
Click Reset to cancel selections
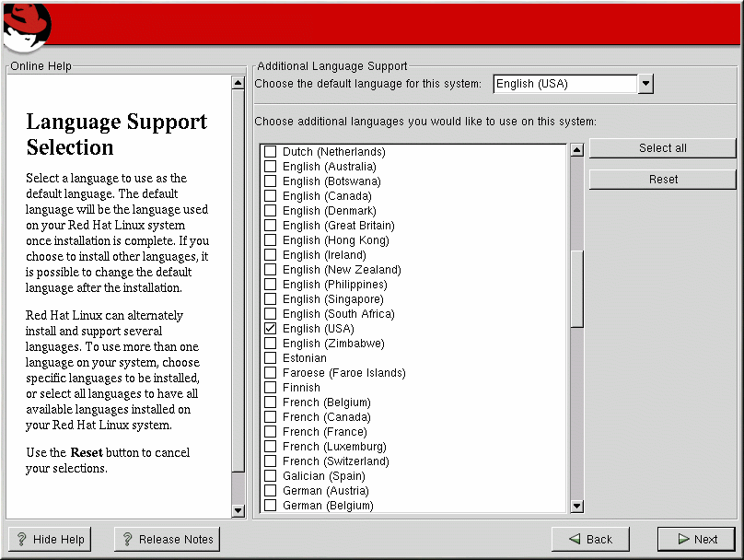coord(662,180)
